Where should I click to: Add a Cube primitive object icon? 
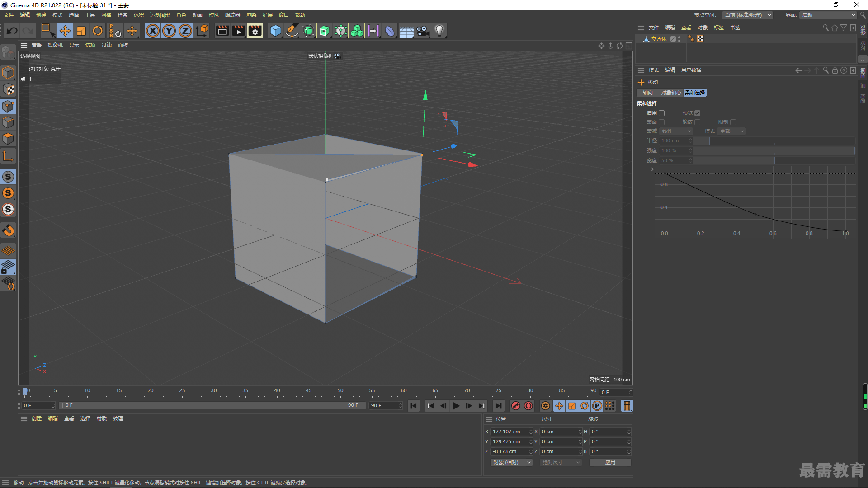pos(275,31)
